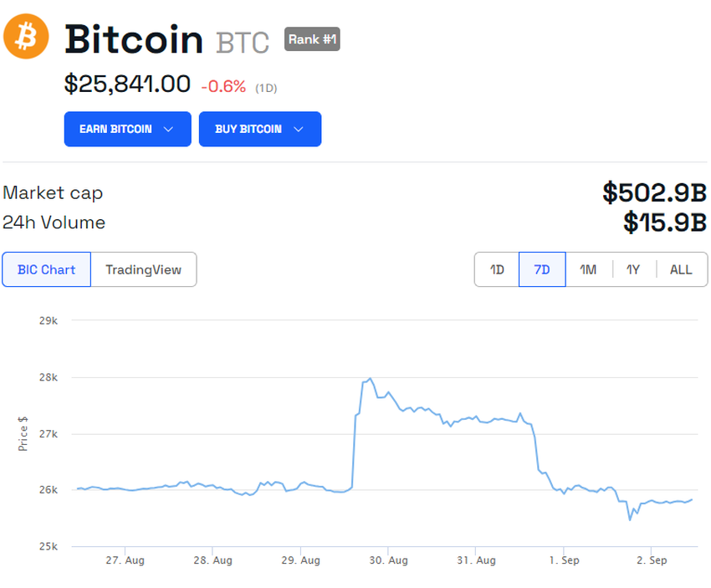Click the Rank #1 badge
This screenshot has height=588, width=711.
click(312, 39)
